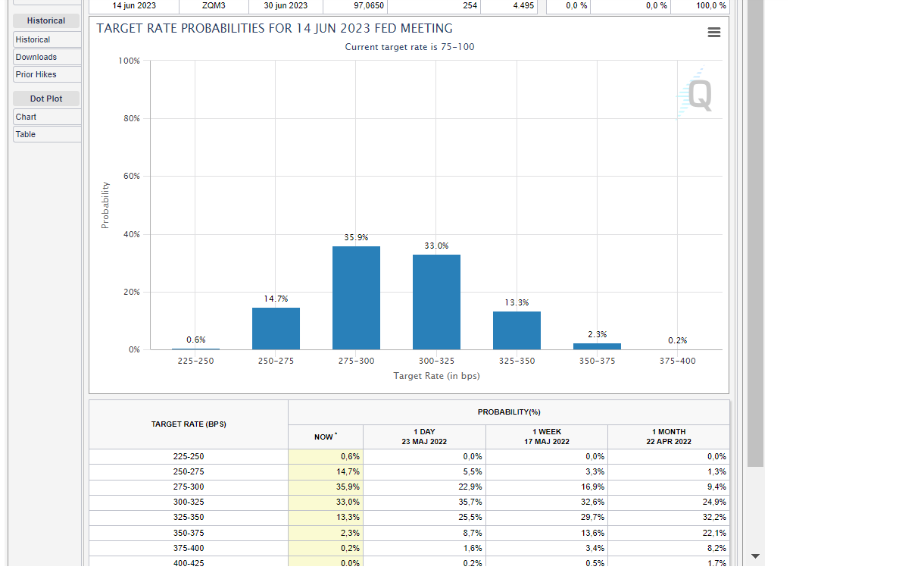Open the chart hamburger context menu
Viewport: 924px width, 576px height.
coord(713,33)
